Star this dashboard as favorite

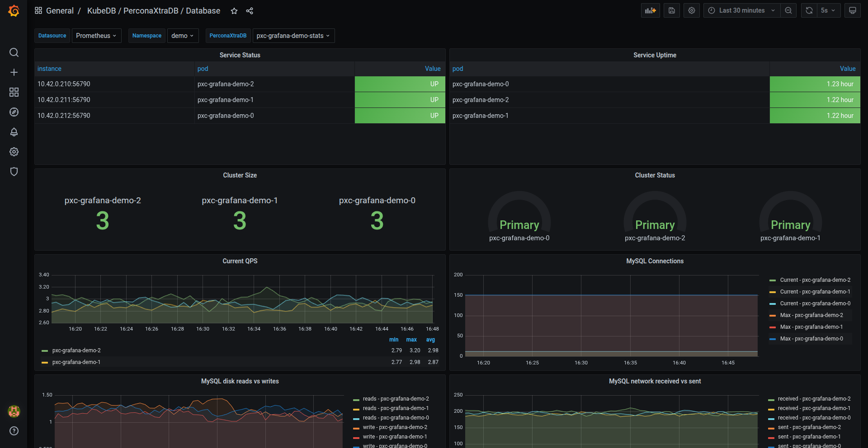[234, 11]
